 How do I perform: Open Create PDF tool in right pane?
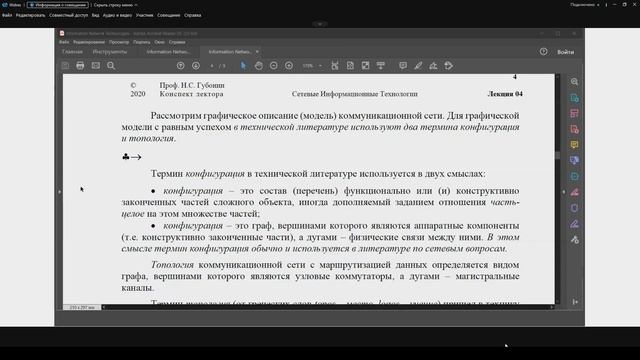(x=575, y=129)
